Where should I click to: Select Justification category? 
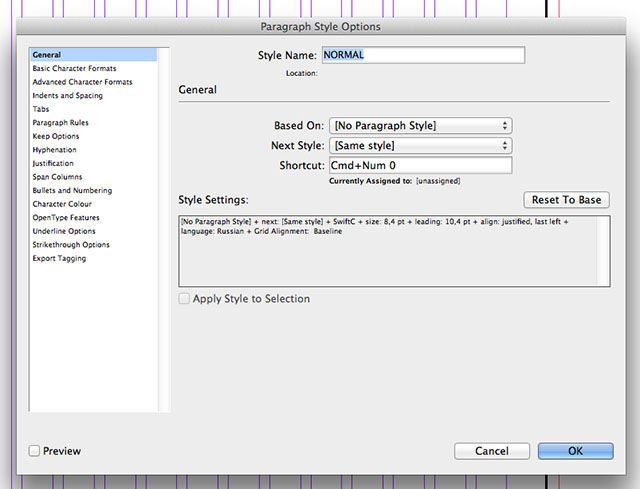pos(53,163)
